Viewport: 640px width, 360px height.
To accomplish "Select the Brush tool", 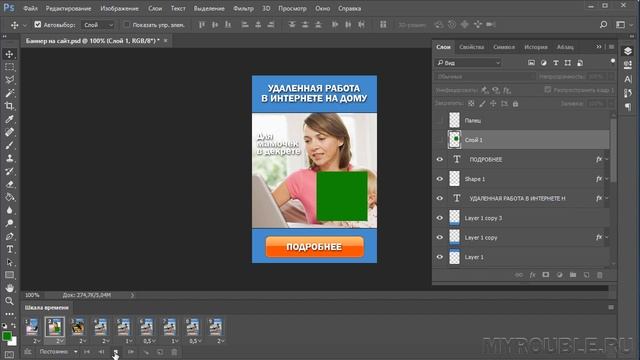I will pos(9,145).
